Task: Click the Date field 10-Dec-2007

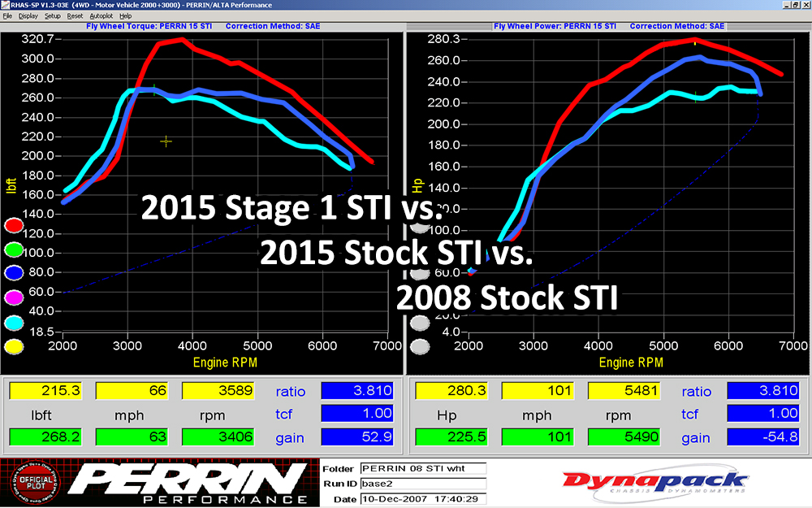Action: coord(423,499)
